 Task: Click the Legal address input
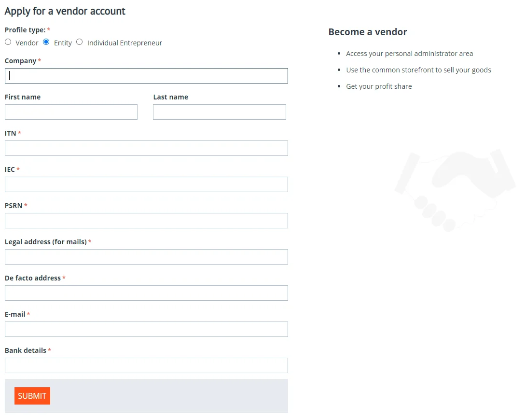tap(146, 257)
